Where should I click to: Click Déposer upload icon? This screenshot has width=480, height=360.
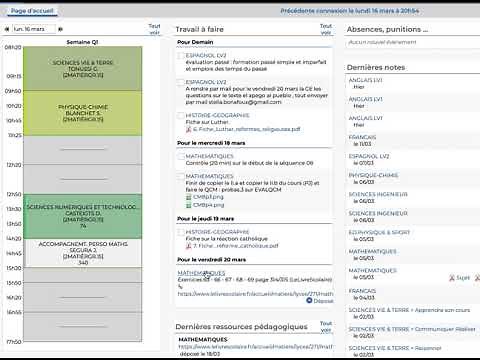(309, 301)
